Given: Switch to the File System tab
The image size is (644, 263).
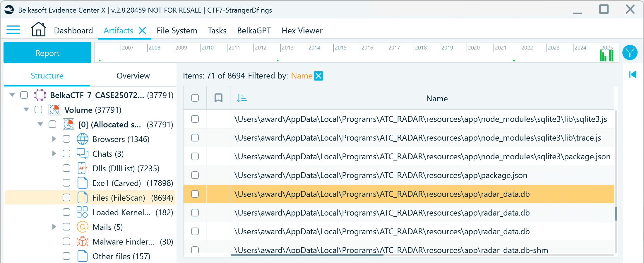Looking at the screenshot, I should point(177,30).
